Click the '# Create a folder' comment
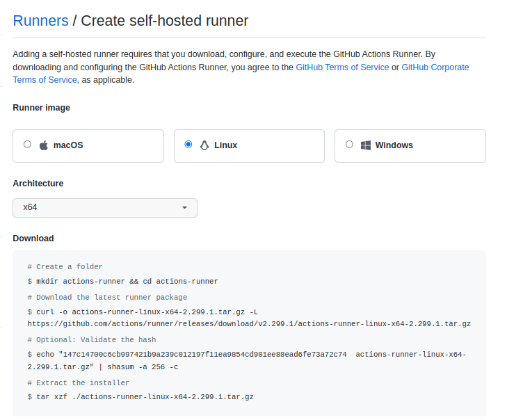 65,267
